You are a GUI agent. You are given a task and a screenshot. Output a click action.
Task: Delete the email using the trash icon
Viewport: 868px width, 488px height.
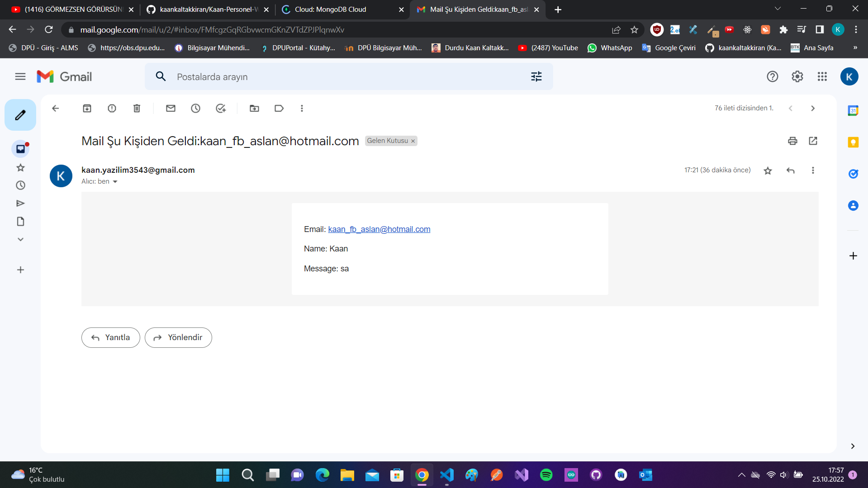pos(137,109)
